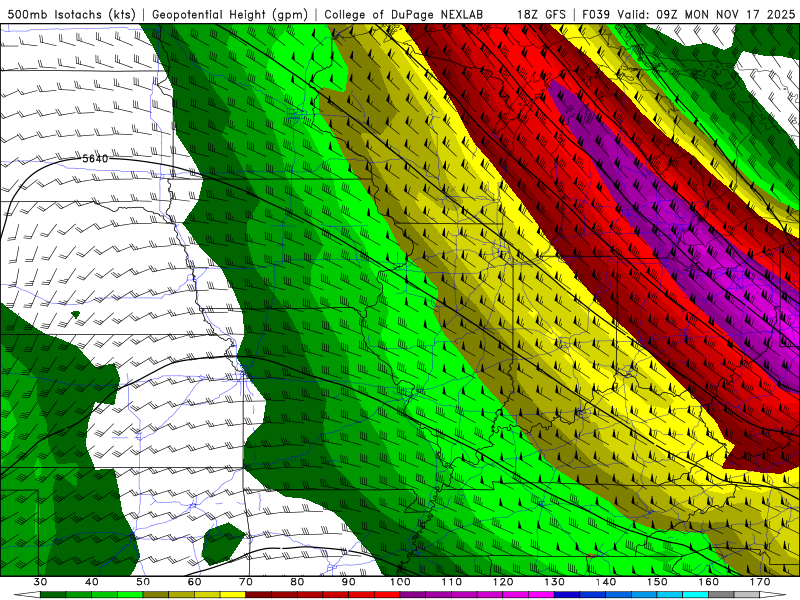
Task: Click the "5640" height contour label
Action: [95, 159]
